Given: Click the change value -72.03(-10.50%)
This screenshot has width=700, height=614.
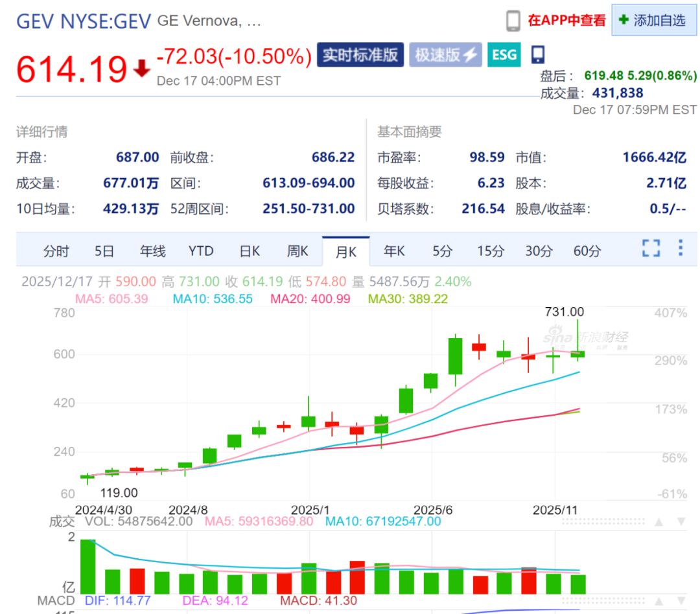Looking at the screenshot, I should [234, 56].
